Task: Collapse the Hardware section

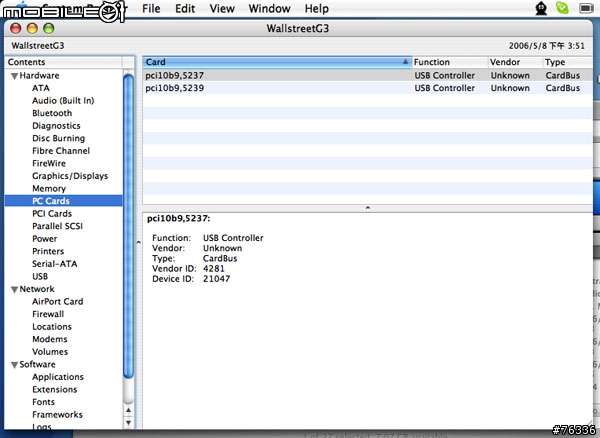Action: click(x=15, y=76)
